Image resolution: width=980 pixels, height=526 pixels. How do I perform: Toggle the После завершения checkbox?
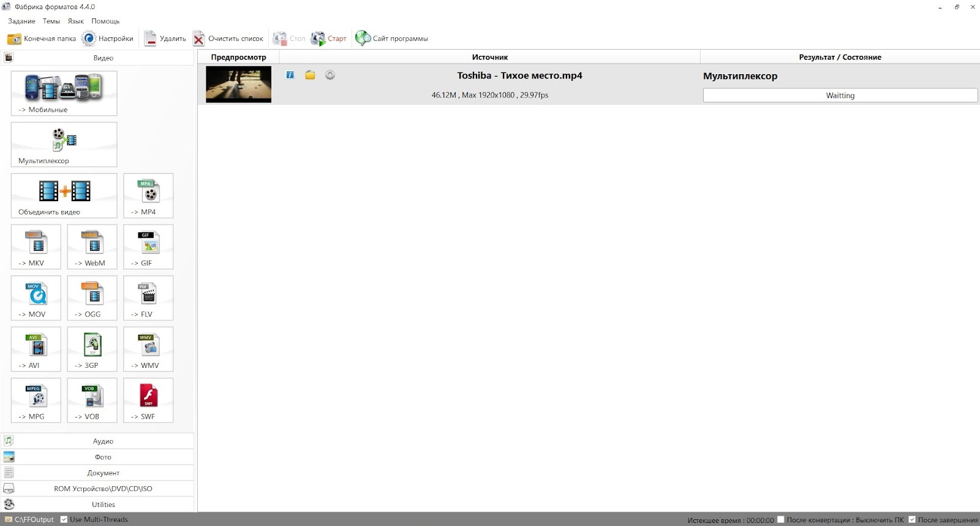(912, 519)
